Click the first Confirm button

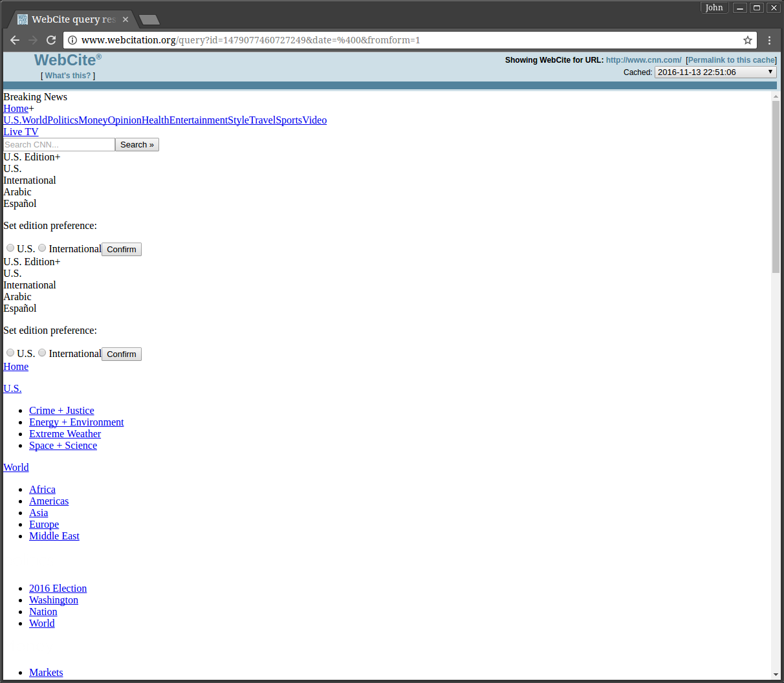[122, 250]
